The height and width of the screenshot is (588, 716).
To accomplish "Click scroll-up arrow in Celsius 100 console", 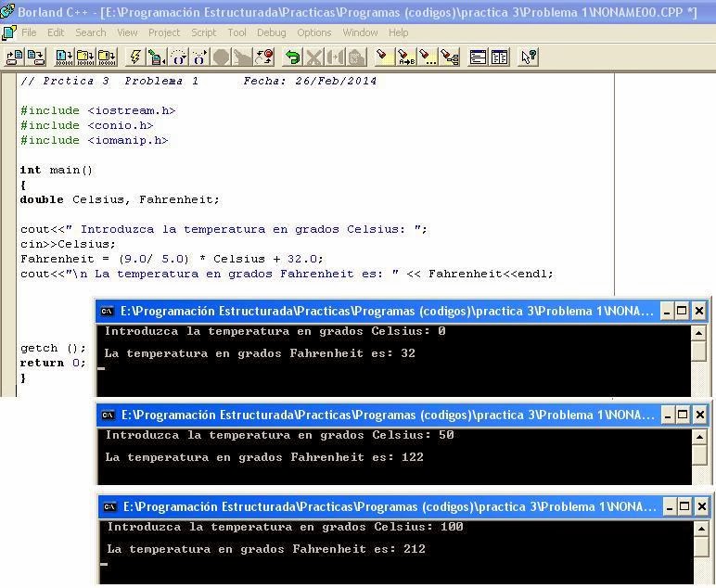I will point(701,529).
